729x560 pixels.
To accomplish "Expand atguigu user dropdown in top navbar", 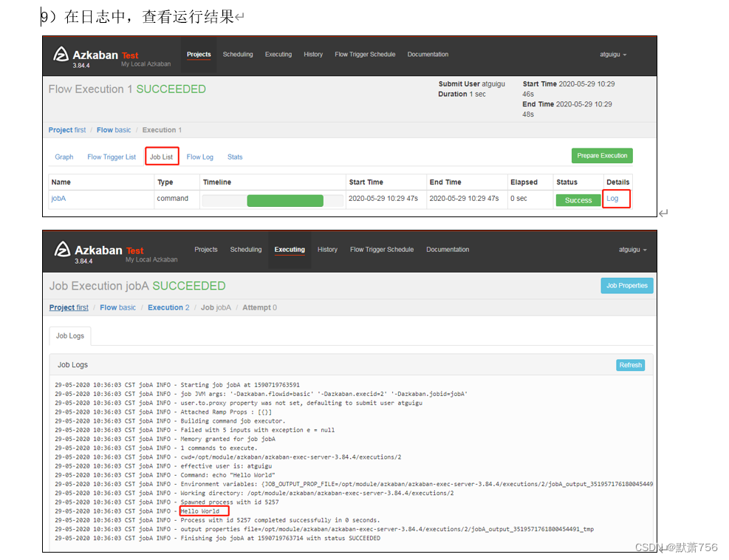I will tap(613, 55).
